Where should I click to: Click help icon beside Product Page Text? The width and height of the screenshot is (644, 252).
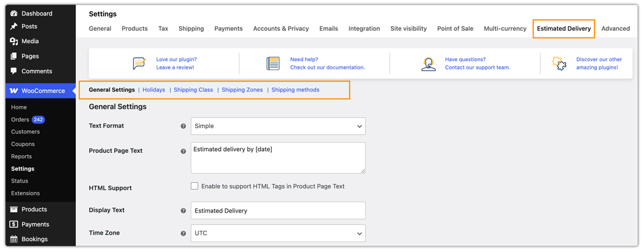(x=184, y=151)
